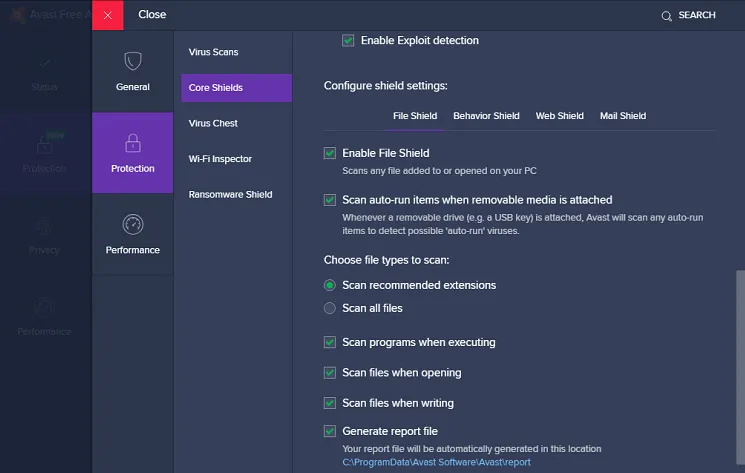
Task: Click the search magnifier icon
Action: coord(667,16)
